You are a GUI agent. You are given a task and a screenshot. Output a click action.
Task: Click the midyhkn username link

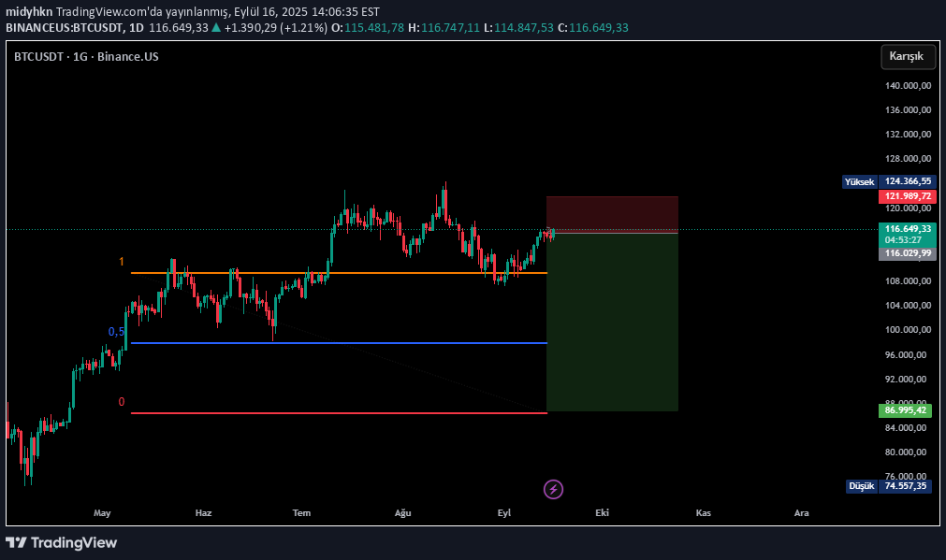28,11
